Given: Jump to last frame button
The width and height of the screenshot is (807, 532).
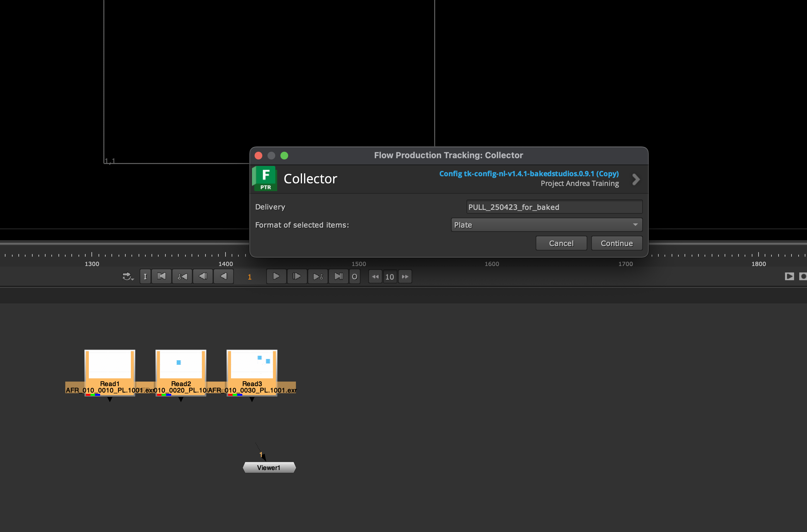Looking at the screenshot, I should 338,277.
